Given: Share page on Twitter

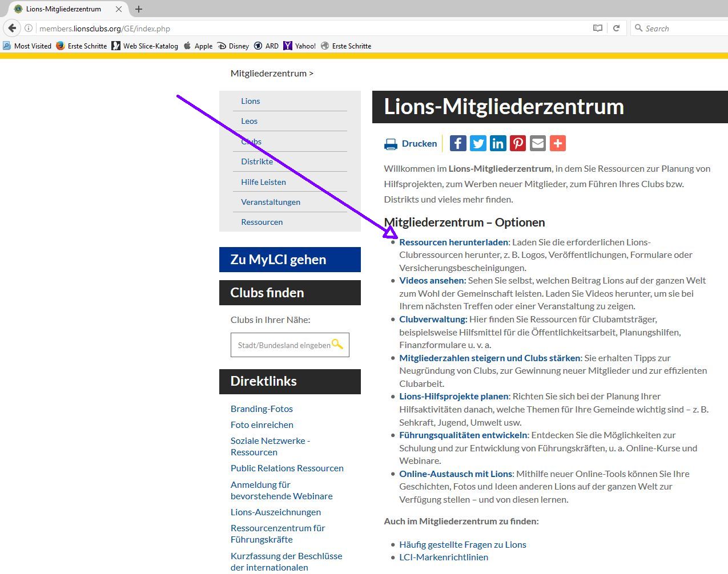Looking at the screenshot, I should click(x=478, y=143).
